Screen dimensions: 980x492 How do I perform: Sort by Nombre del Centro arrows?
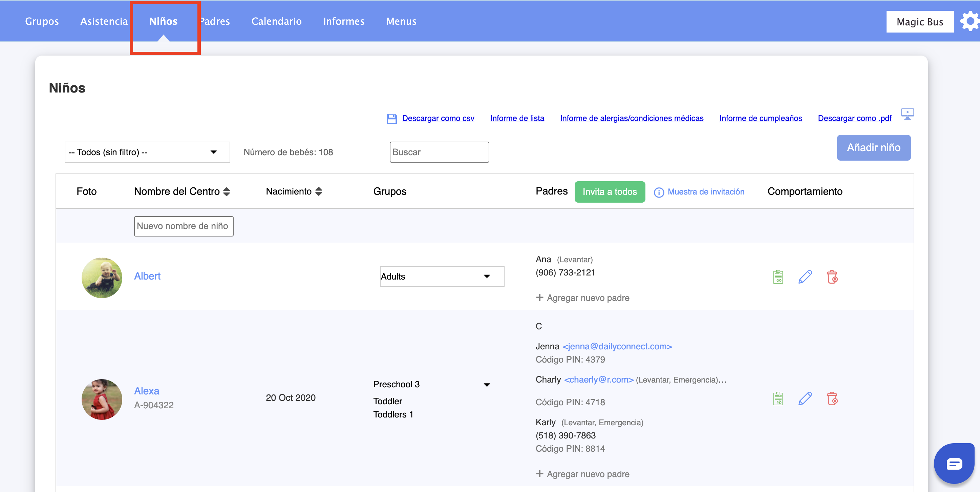227,191
